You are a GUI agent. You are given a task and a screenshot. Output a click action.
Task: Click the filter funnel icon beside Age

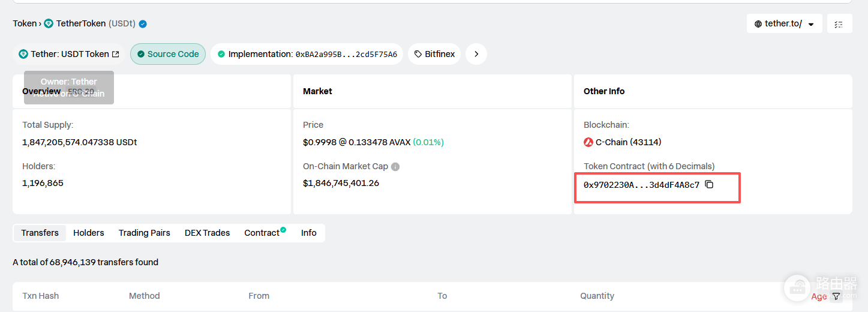[x=836, y=296]
